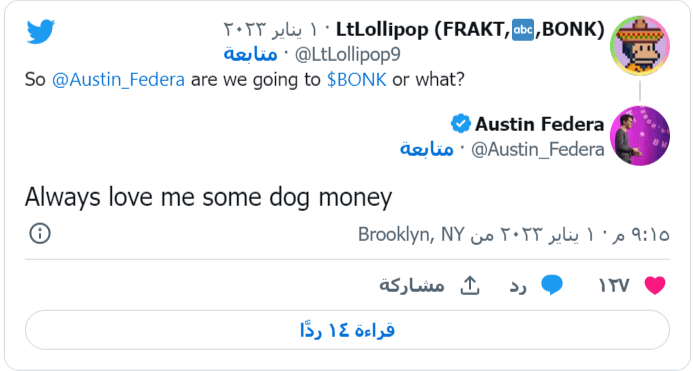
Task: Open the Austin Federa display name
Action: (540, 124)
